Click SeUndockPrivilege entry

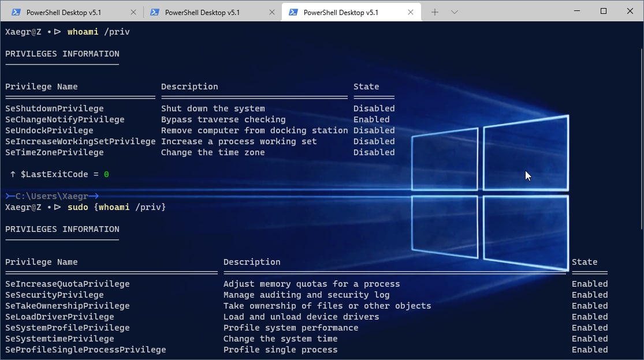pyautogui.click(x=49, y=130)
